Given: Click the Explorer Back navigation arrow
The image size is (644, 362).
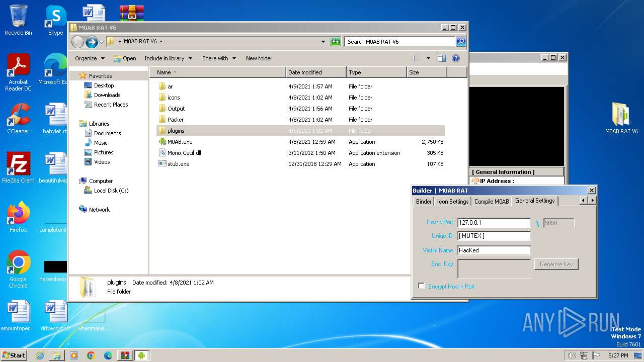Looking at the screenshot, I should click(77, 42).
